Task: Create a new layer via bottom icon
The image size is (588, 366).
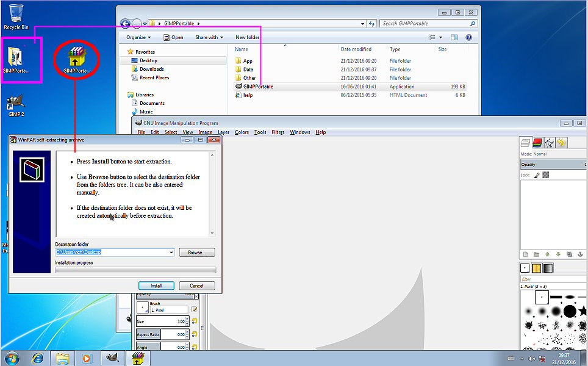Action: (526, 254)
